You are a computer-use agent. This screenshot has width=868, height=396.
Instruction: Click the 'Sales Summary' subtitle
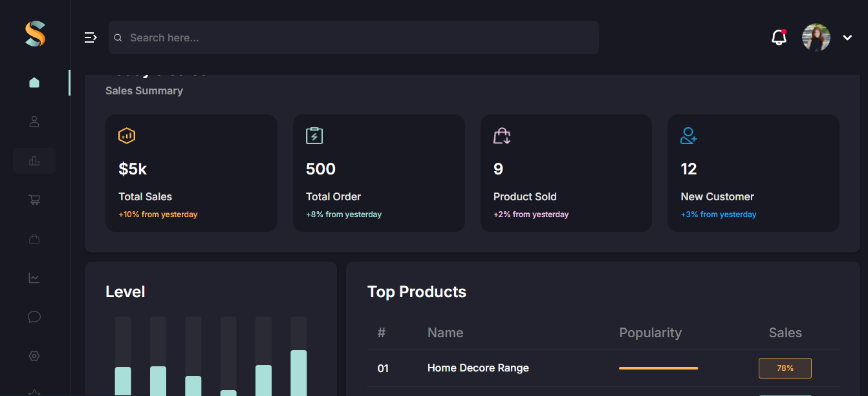pos(144,91)
